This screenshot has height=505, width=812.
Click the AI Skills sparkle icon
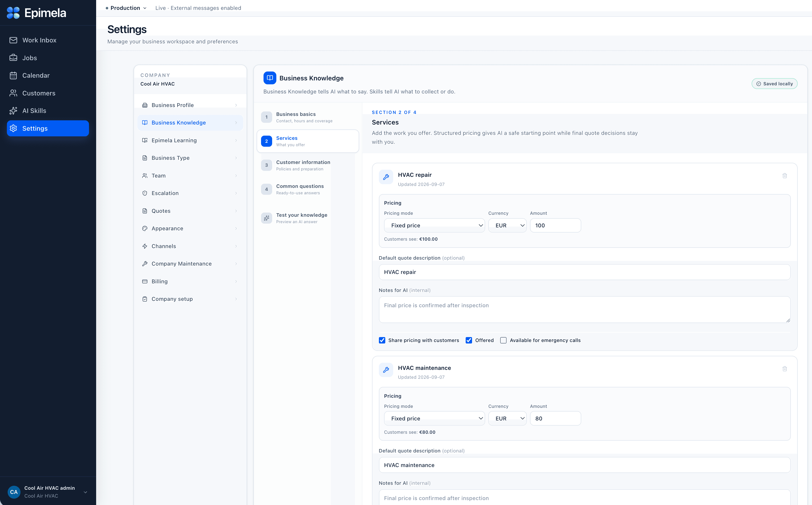click(13, 110)
